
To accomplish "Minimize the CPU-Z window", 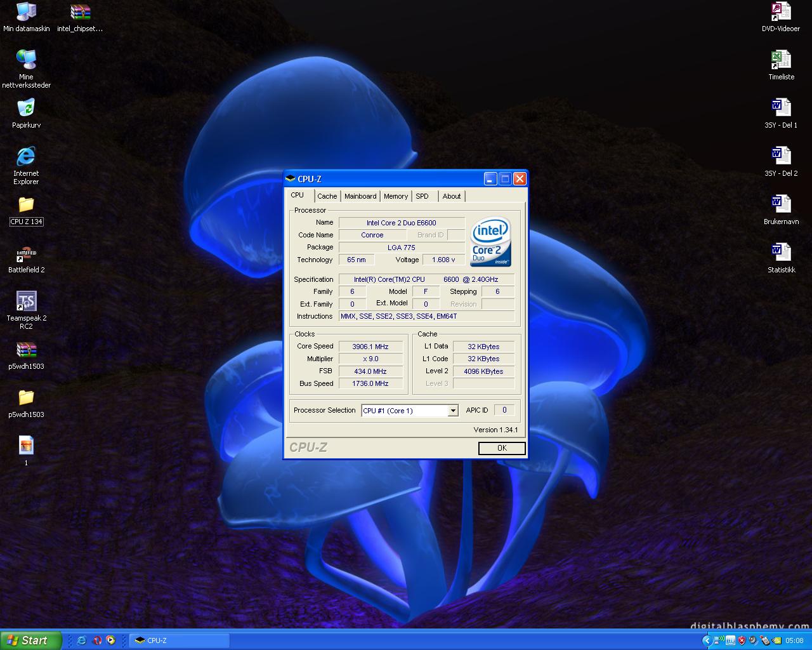I will 490,179.
